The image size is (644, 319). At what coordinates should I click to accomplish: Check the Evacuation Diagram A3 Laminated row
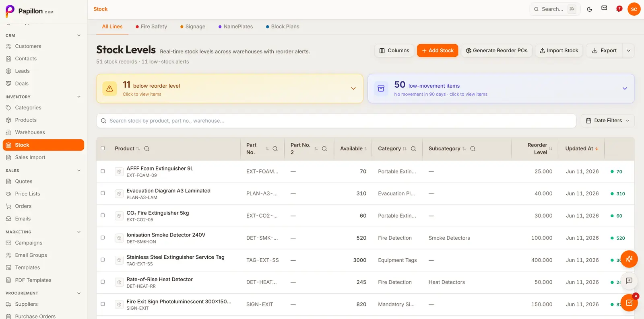point(103,193)
